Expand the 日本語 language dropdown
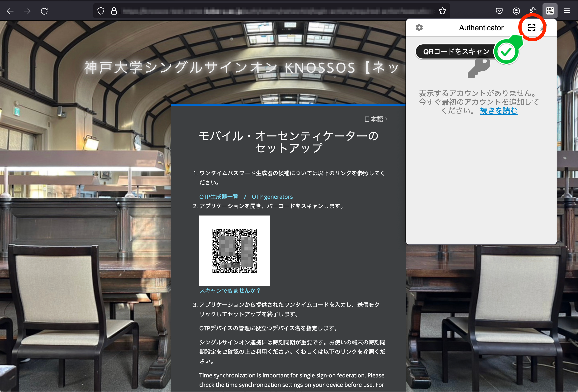 376,119
